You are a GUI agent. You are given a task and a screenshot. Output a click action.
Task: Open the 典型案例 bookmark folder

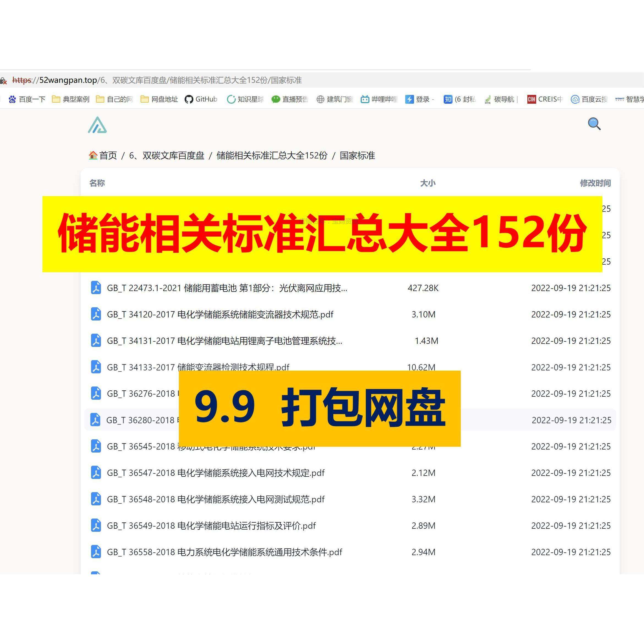(x=71, y=99)
